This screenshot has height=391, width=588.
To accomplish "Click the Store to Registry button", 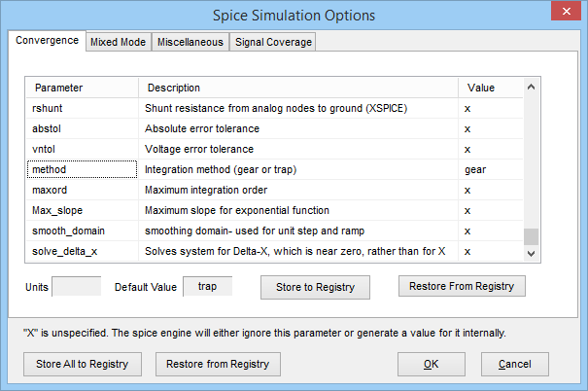I will pyautogui.click(x=315, y=287).
